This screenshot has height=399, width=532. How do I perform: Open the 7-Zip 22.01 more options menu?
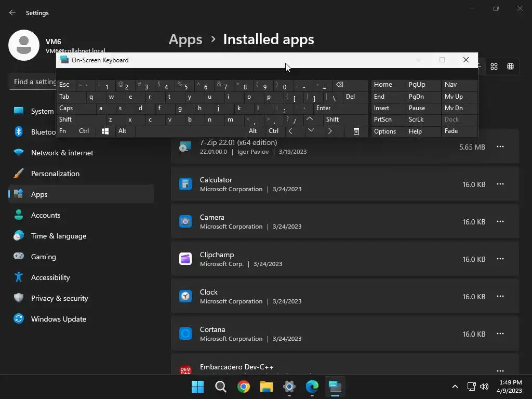pos(500,147)
